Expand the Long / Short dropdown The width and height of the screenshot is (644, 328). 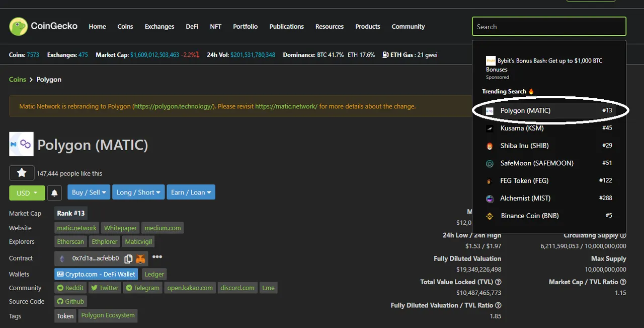tap(138, 192)
